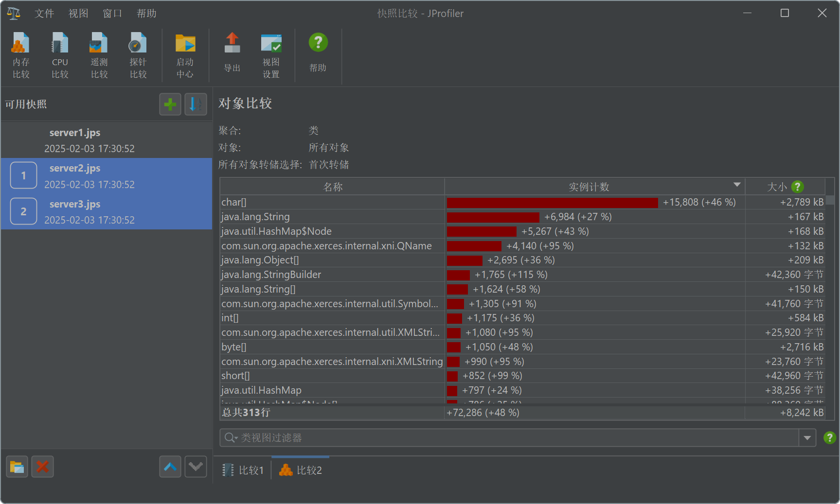Click the number 1 badge of server2.jps

tap(23, 175)
